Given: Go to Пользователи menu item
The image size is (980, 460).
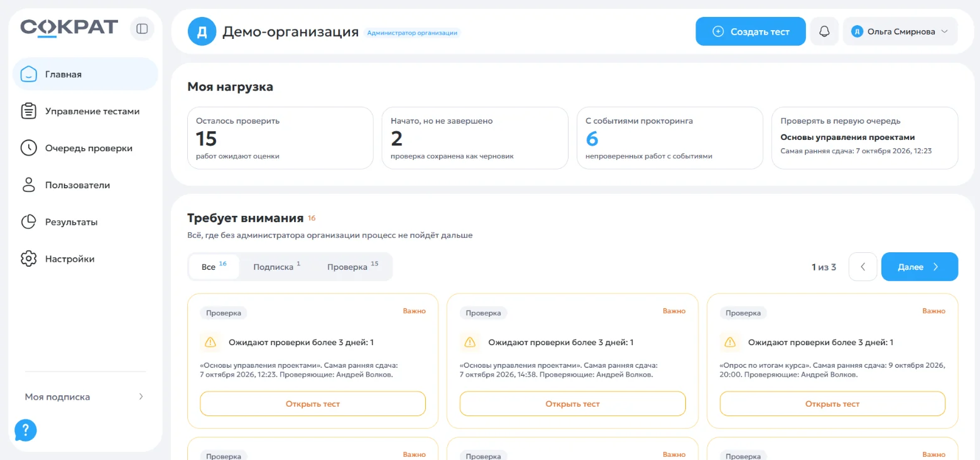Looking at the screenshot, I should tap(85, 185).
